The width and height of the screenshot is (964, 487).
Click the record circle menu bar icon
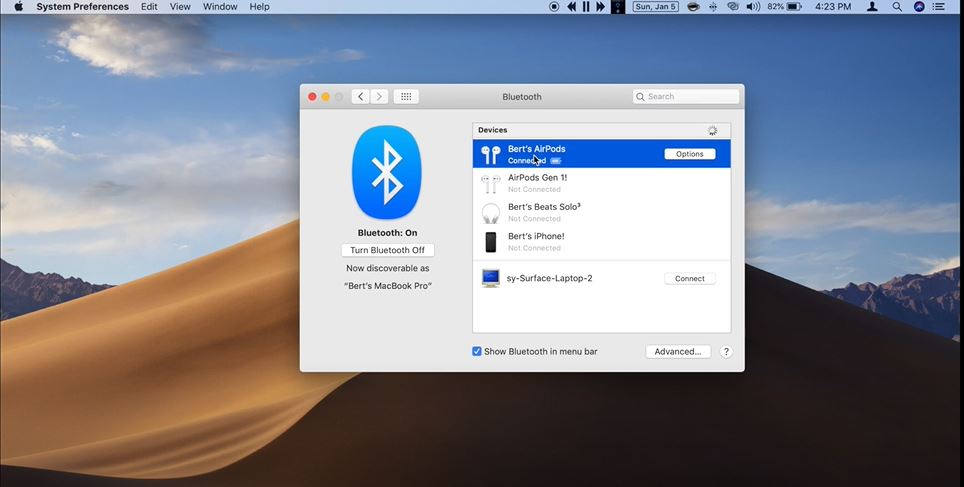(554, 7)
